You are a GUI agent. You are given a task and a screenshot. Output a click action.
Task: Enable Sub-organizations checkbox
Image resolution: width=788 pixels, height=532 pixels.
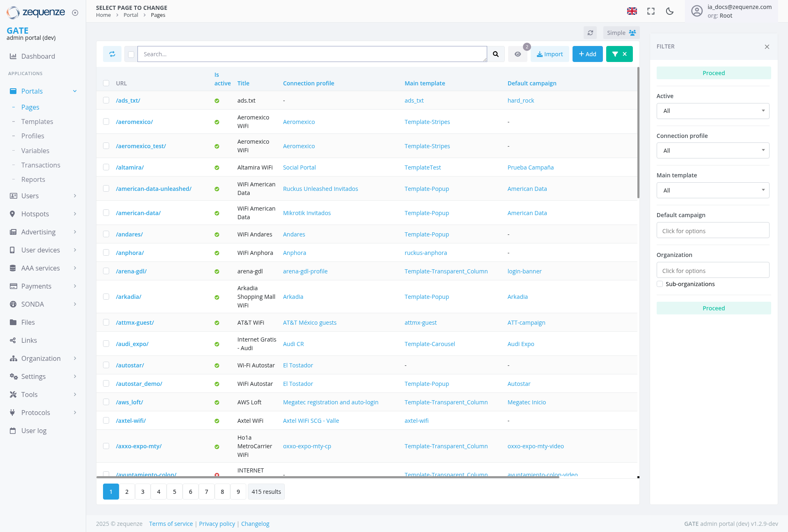(x=660, y=284)
